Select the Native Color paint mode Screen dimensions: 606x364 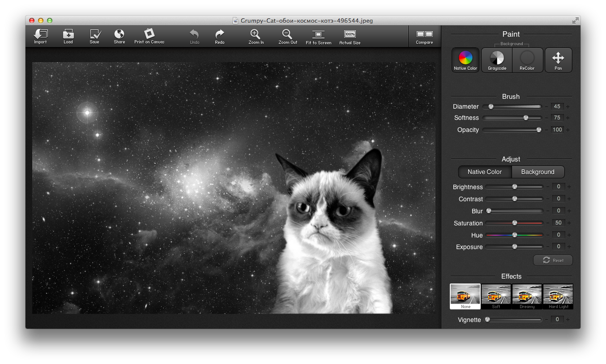click(465, 60)
